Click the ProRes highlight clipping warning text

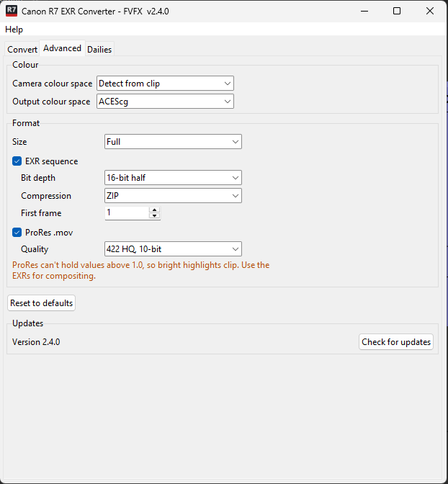tap(140, 270)
